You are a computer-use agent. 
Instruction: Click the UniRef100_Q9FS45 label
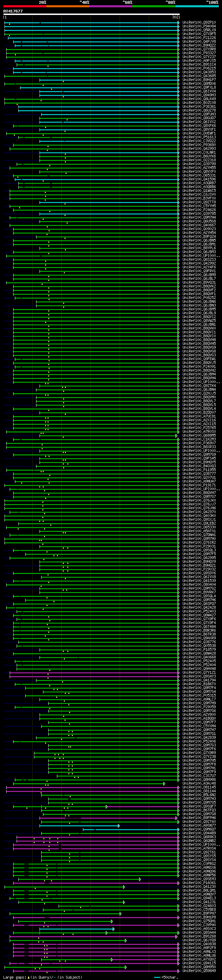pos(199,459)
